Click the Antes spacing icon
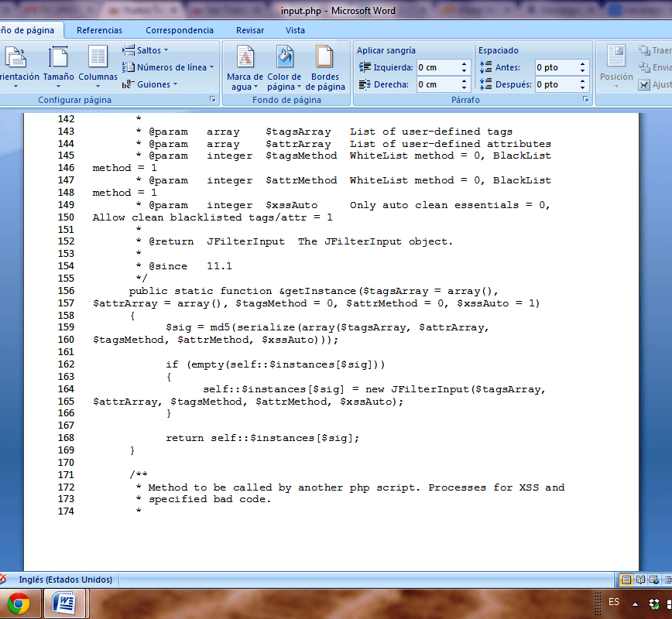The width and height of the screenshot is (672, 619). tap(485, 67)
